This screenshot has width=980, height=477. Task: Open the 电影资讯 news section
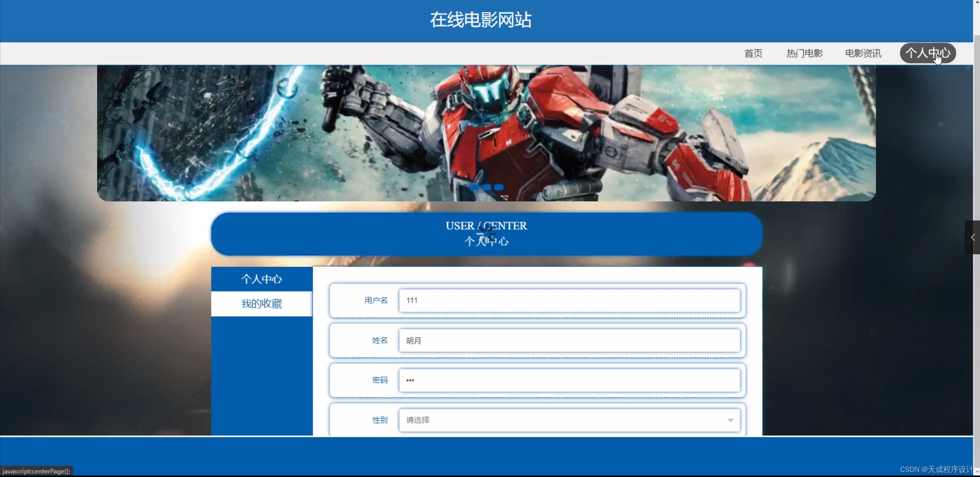pyautogui.click(x=863, y=53)
